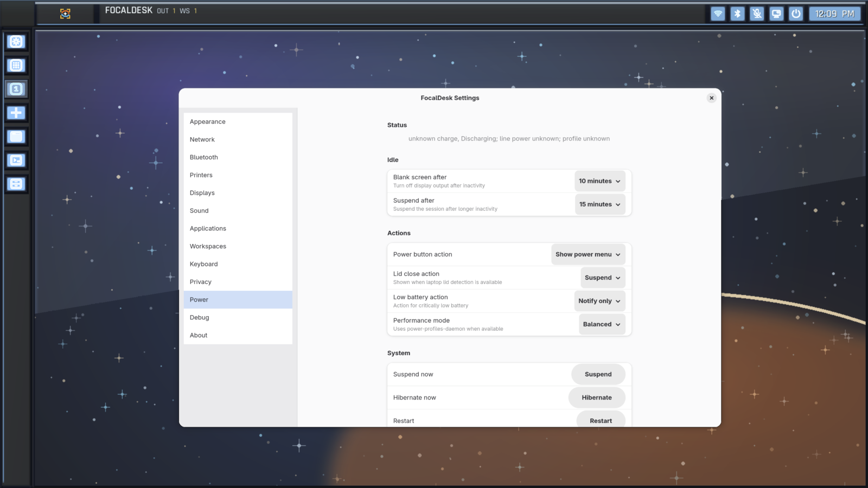Expand the Power button action dropdown
The image size is (868, 488).
click(x=588, y=254)
